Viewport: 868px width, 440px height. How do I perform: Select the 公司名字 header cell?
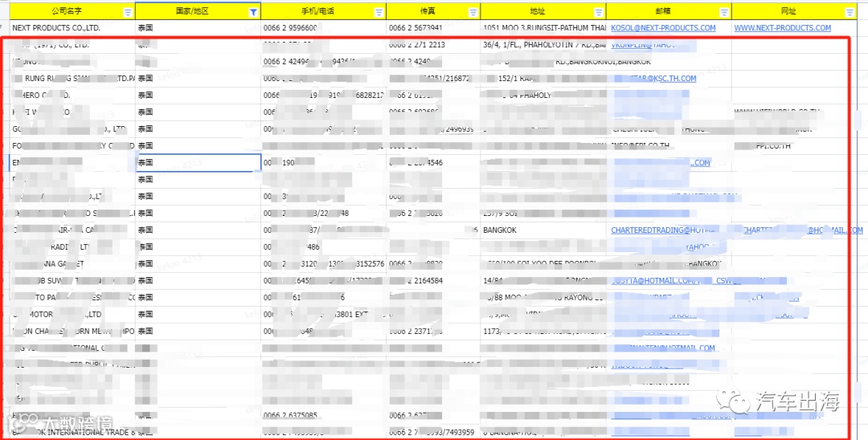[x=72, y=11]
